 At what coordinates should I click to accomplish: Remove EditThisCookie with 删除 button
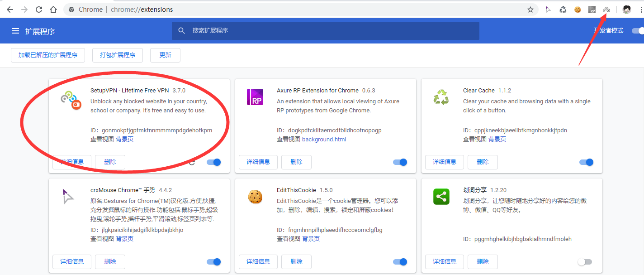[x=296, y=262]
